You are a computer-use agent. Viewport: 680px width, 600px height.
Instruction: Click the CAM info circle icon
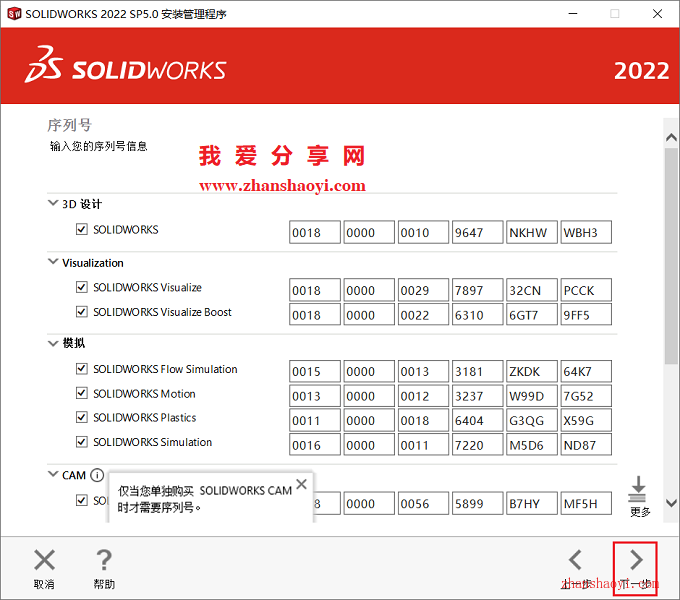97,475
